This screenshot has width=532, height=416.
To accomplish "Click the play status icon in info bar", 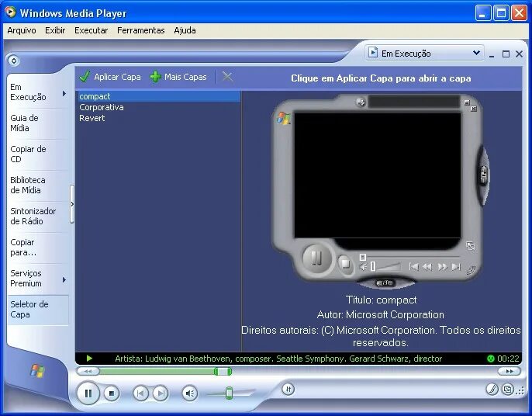I will (90, 359).
